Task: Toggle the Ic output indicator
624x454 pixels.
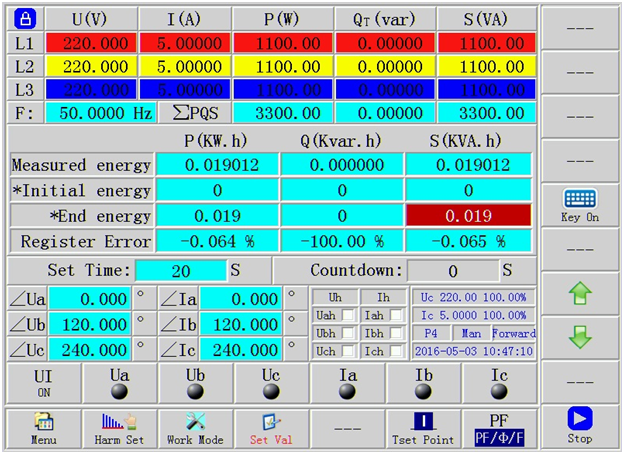Action: 499,392
